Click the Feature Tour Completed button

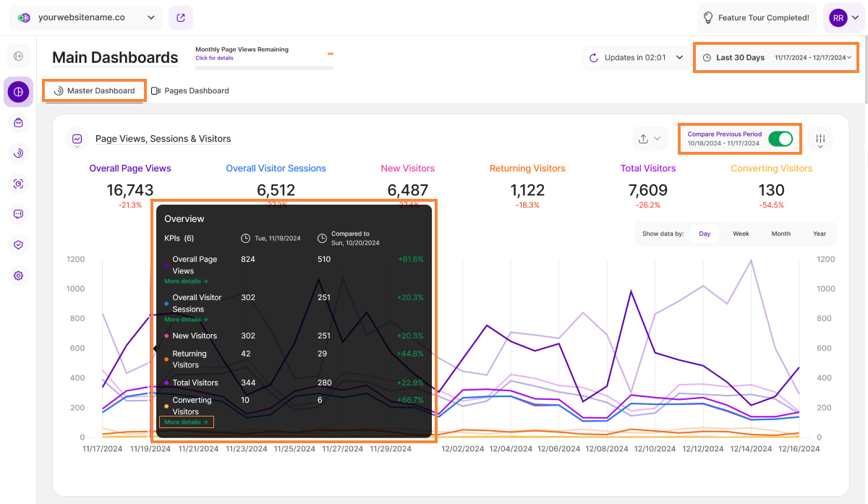coord(757,17)
